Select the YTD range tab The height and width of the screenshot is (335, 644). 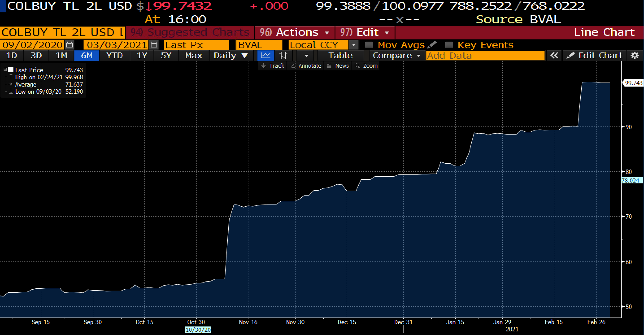[x=115, y=56]
